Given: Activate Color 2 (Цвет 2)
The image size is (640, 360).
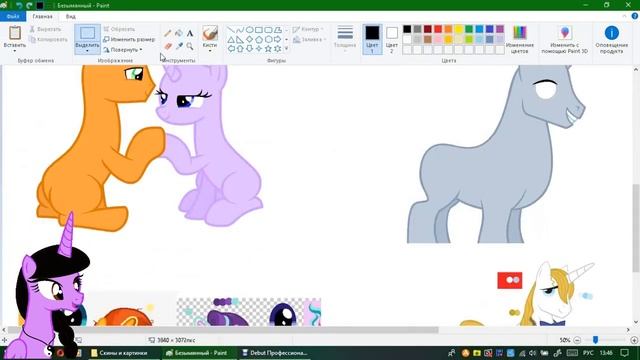Looking at the screenshot, I should coord(392,39).
